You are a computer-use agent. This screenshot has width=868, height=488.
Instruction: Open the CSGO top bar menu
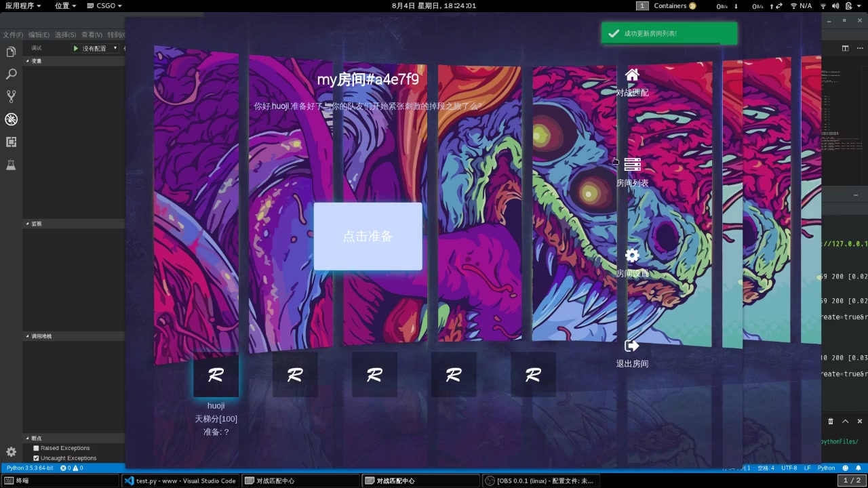[104, 5]
